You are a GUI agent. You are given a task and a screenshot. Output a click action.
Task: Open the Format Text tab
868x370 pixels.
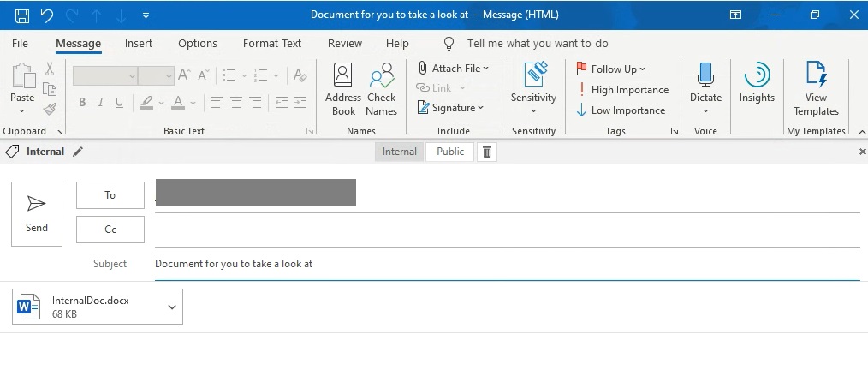tap(272, 44)
